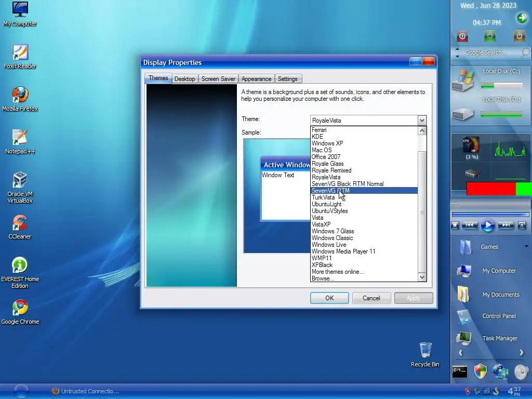Viewport: 532px width, 399px height.
Task: Click the Start orb on taskbar
Action: 20,391
